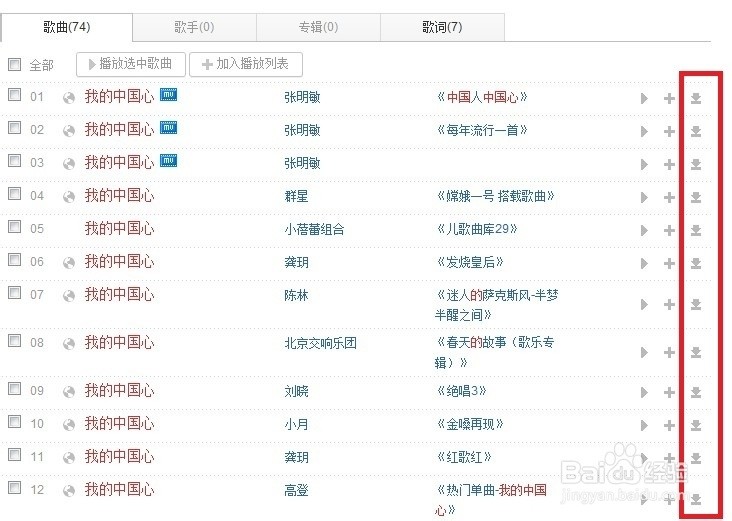
Task: Check the box for song 03
Action: coord(14,161)
